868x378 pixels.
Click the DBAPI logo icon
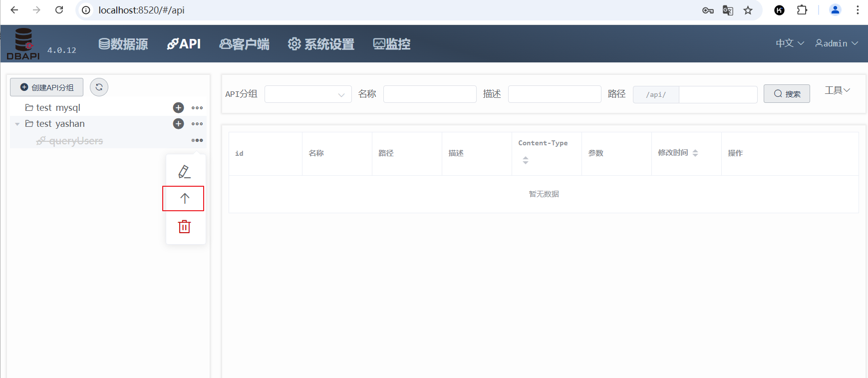[x=23, y=44]
